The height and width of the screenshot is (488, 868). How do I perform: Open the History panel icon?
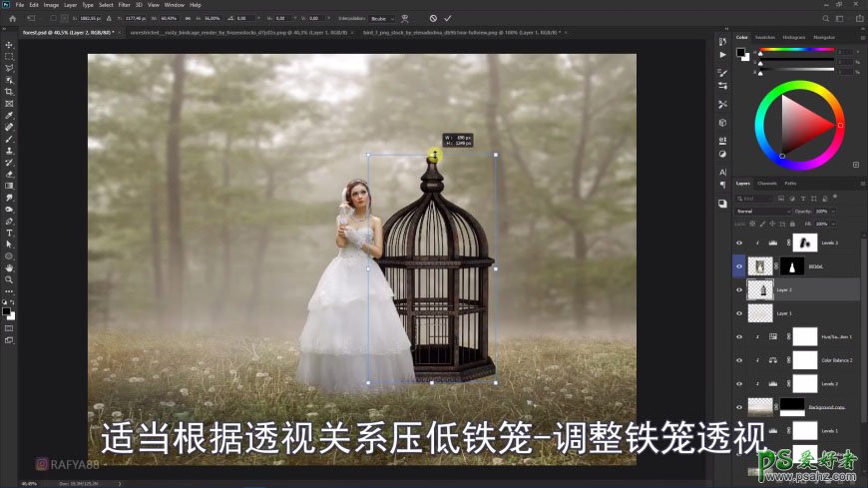click(x=722, y=42)
